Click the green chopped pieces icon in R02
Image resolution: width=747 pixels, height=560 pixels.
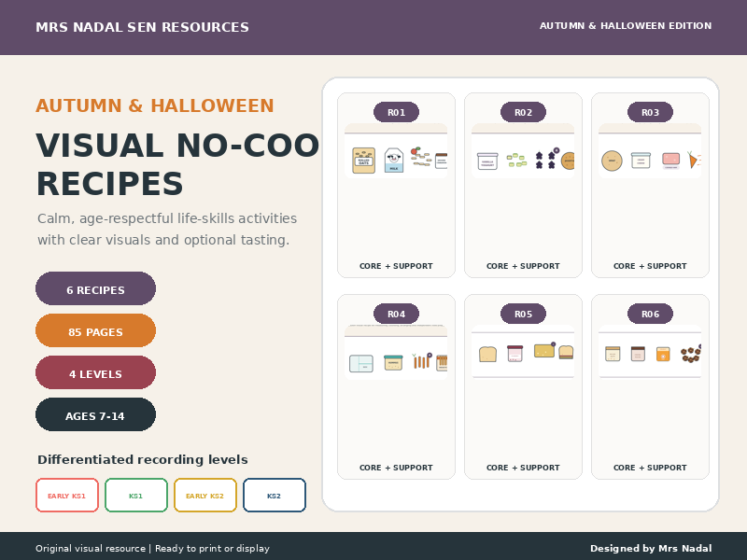(x=516, y=161)
